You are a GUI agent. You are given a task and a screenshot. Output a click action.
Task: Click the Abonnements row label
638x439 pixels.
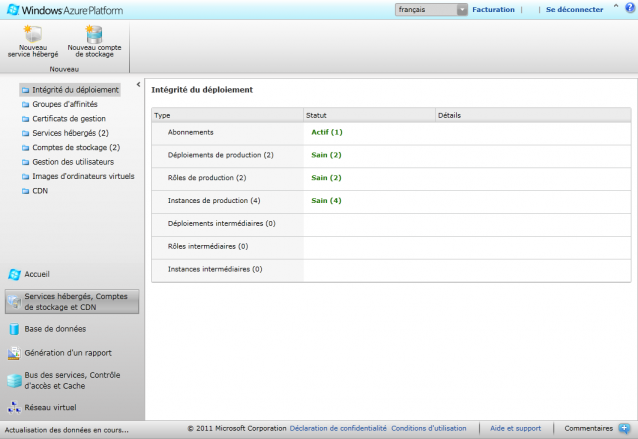[190, 132]
